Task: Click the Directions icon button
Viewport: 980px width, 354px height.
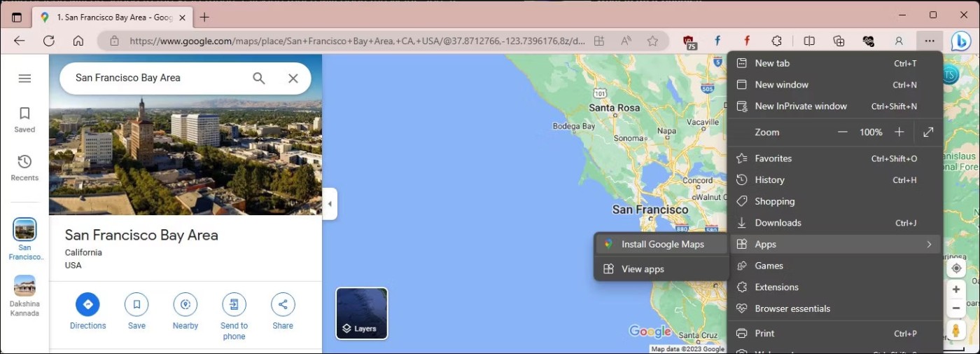Action: coord(87,304)
